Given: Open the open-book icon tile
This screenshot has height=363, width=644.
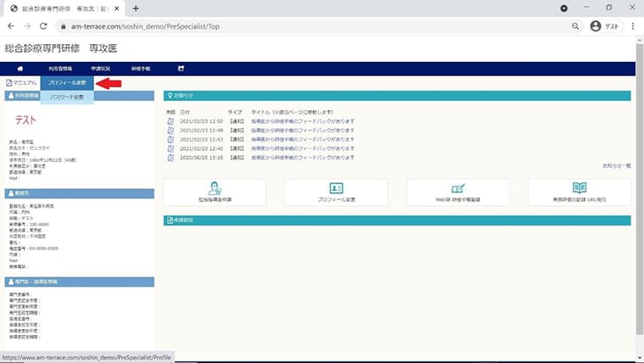Looking at the screenshot, I should [x=580, y=193].
